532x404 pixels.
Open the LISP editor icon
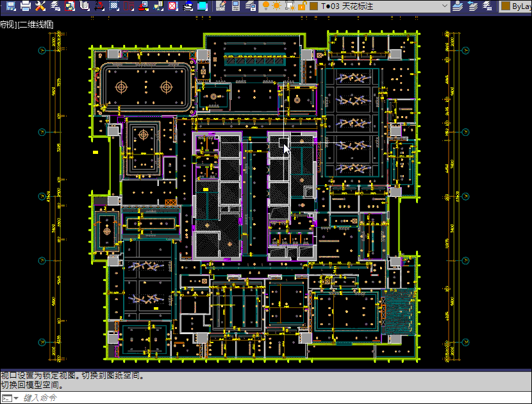point(222,6)
